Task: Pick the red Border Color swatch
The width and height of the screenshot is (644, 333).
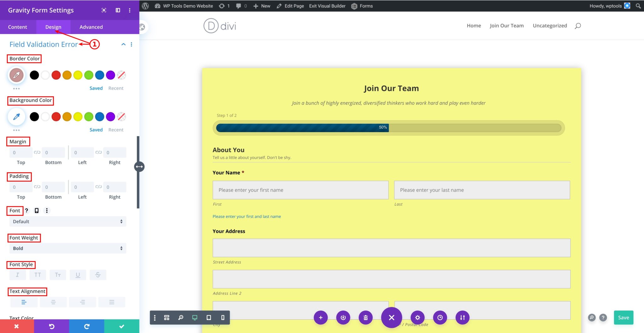Action: coord(56,75)
